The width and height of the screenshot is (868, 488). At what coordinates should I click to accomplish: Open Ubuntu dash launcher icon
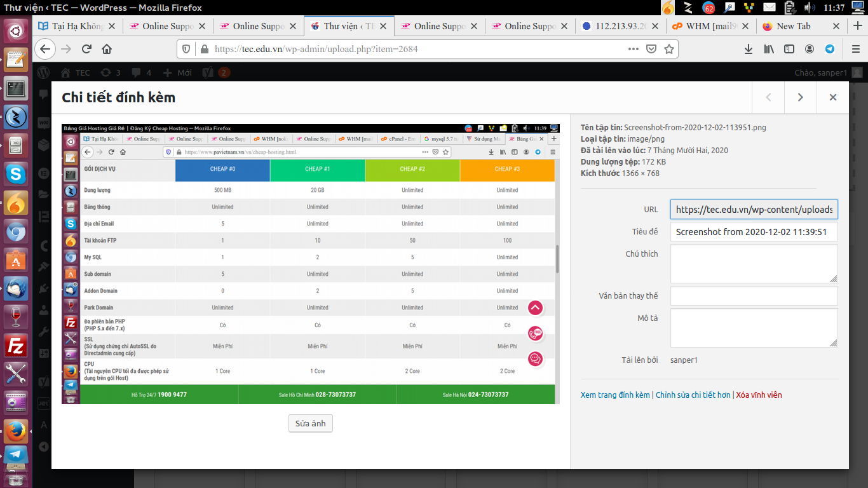coord(16,30)
